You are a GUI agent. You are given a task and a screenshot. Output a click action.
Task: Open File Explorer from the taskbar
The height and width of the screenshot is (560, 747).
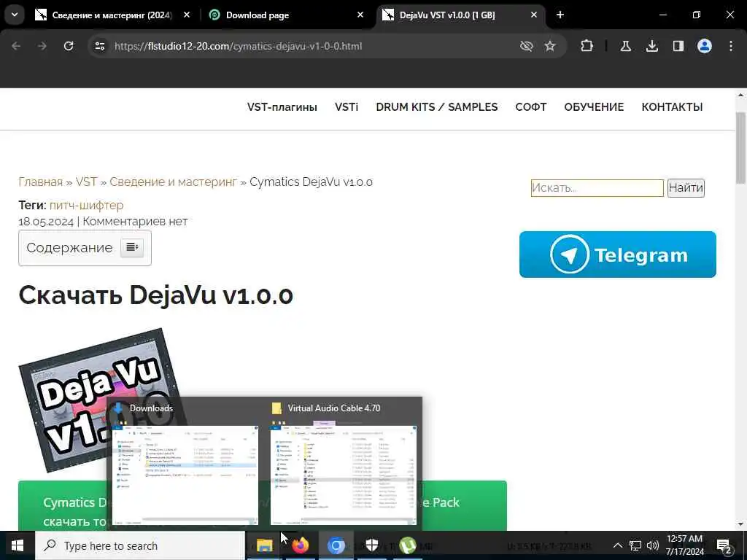tap(264, 545)
